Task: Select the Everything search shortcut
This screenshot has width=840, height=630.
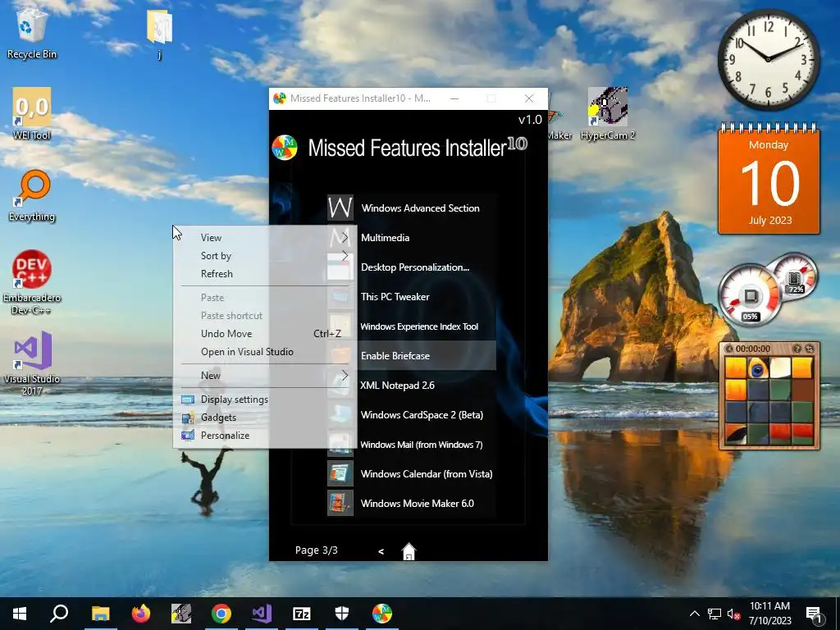Action: 32,195
